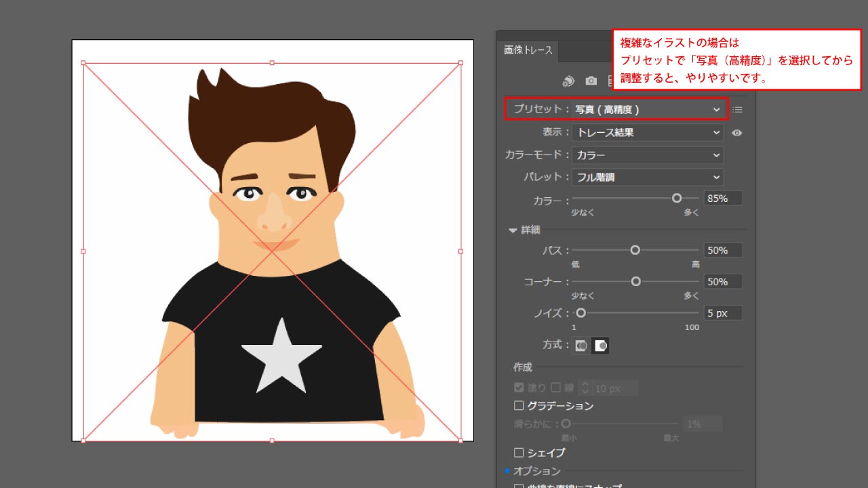Click the カラー 85% value field

[723, 199]
